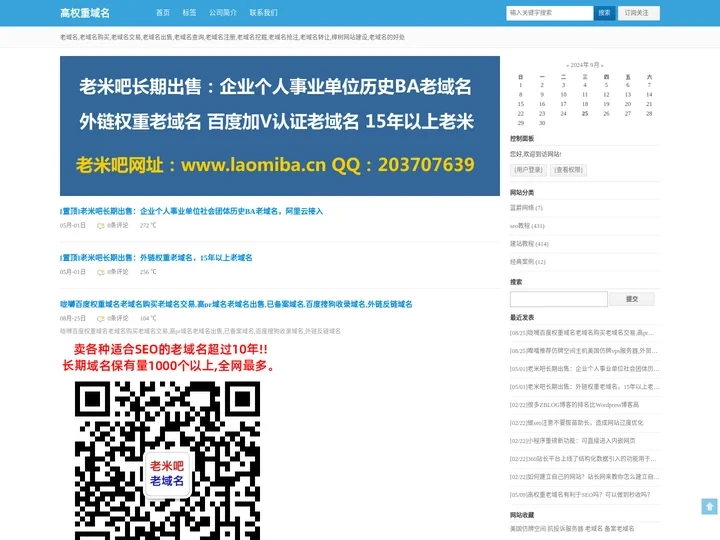Viewport: 720px width, 540px height.
Task: Click the blue 搜索 button in header
Action: click(604, 13)
